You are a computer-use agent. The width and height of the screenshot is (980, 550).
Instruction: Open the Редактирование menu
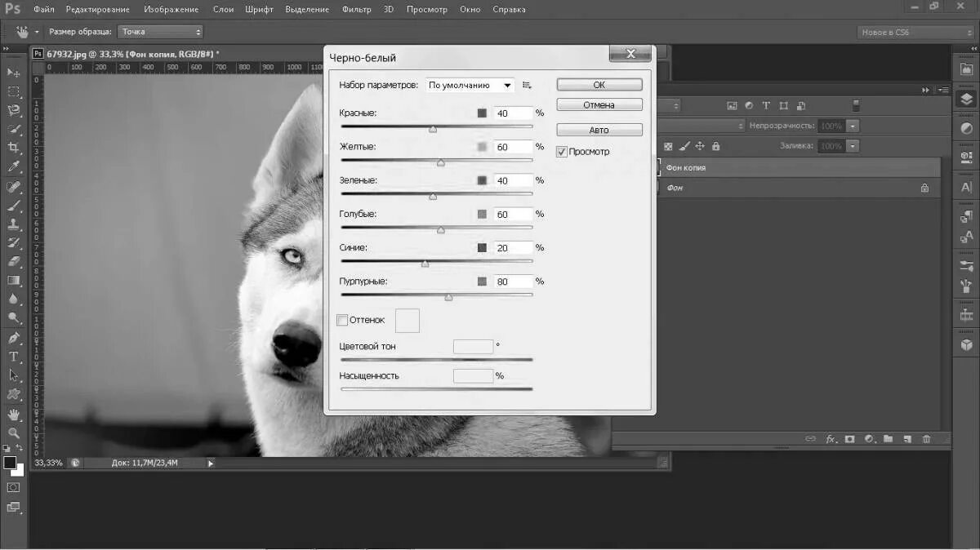pyautogui.click(x=98, y=10)
